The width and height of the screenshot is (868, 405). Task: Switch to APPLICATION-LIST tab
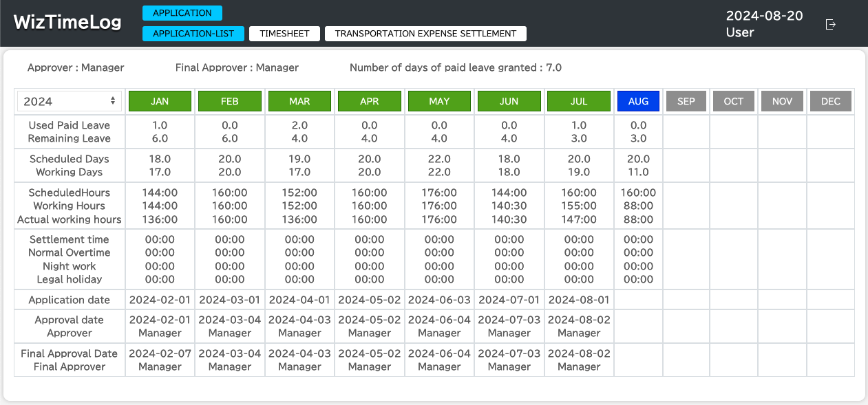click(193, 34)
